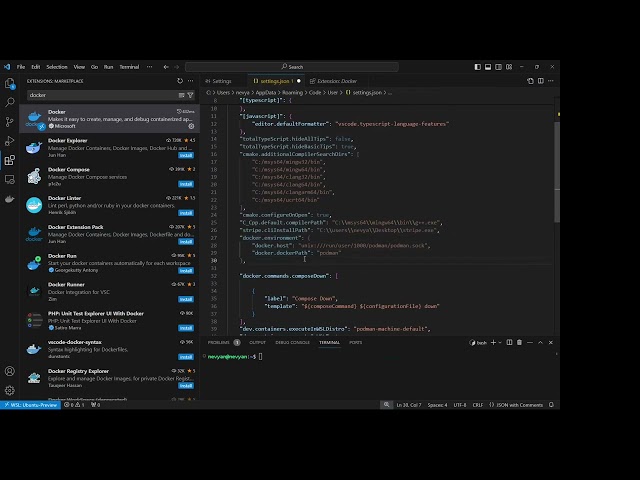
Task: Switch to the Debug Console tab
Action: [292, 342]
